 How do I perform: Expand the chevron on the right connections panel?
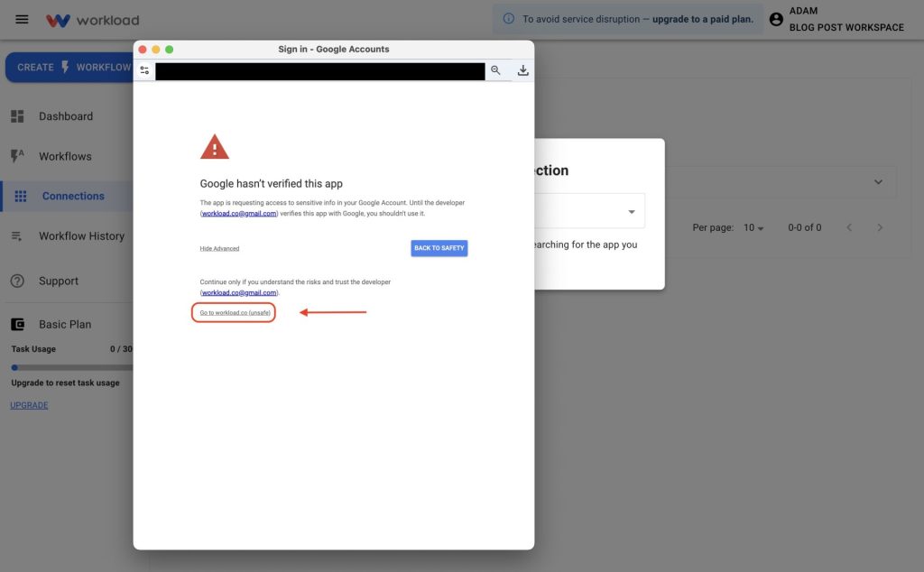[878, 182]
